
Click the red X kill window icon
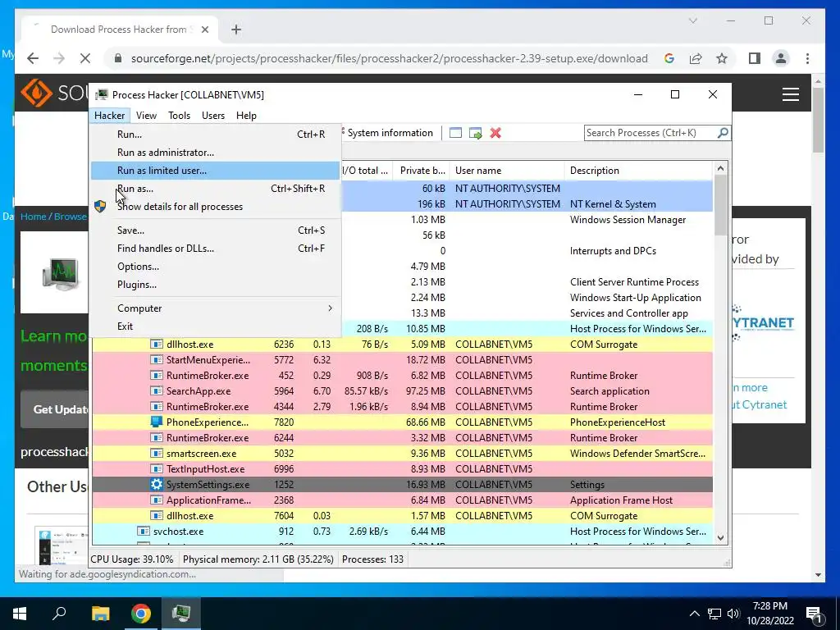tap(495, 133)
